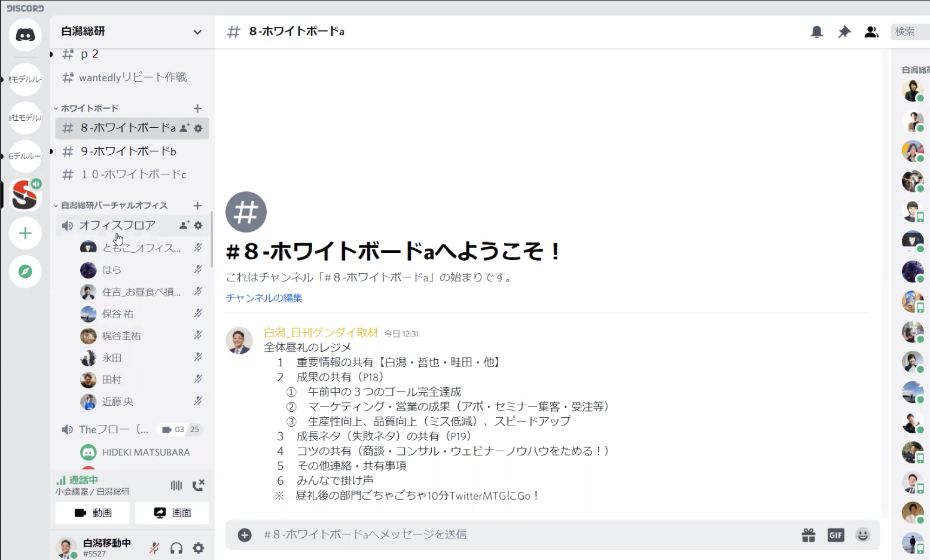Create channel in ホワイトボード category
The width and height of the screenshot is (930, 560).
tap(197, 108)
